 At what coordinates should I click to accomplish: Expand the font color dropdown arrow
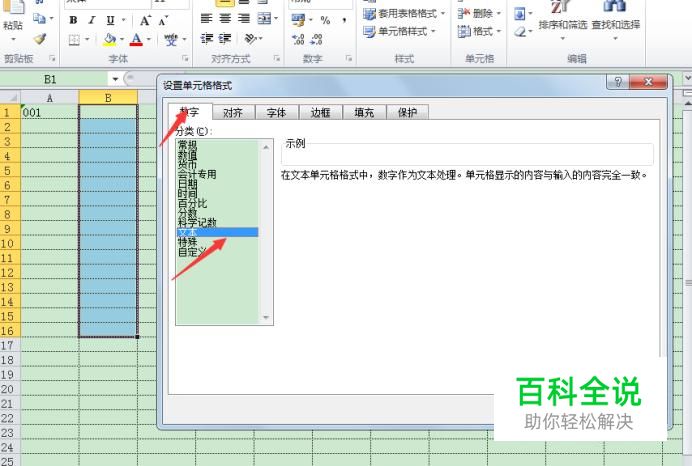pos(149,40)
